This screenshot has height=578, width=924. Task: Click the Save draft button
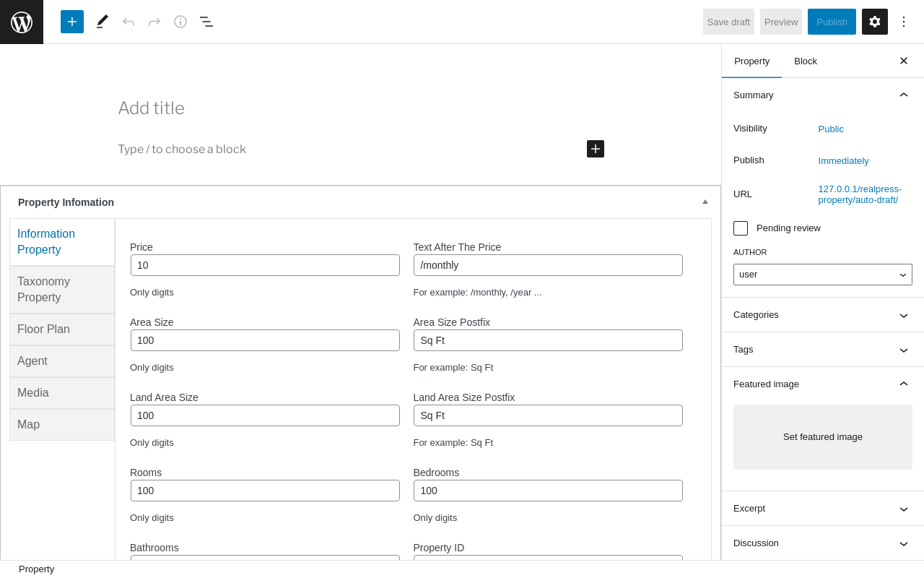728,22
